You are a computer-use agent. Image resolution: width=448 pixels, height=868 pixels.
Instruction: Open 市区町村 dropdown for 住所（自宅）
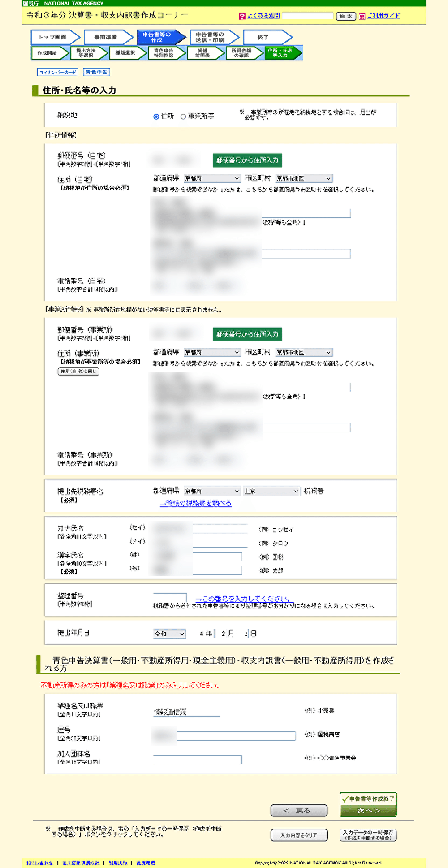coord(304,178)
